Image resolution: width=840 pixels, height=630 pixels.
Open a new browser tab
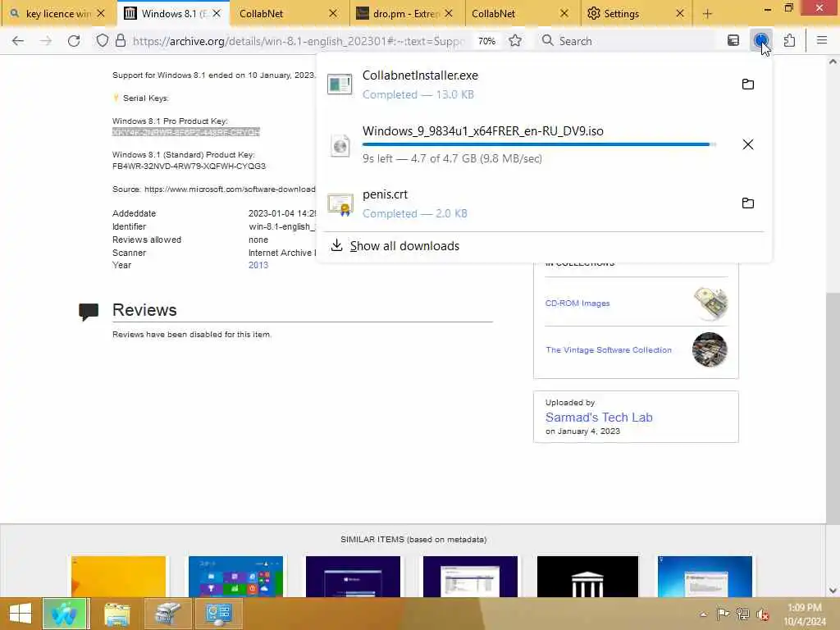pyautogui.click(x=707, y=13)
